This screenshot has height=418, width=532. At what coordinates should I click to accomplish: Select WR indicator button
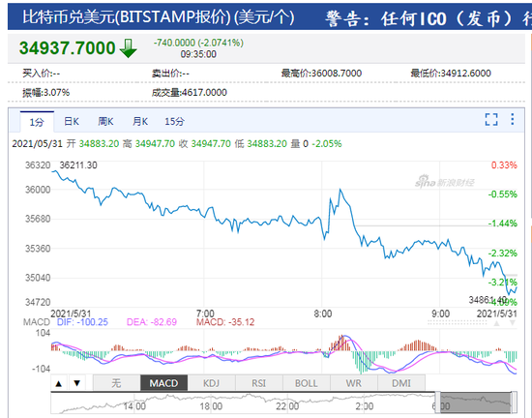click(354, 383)
